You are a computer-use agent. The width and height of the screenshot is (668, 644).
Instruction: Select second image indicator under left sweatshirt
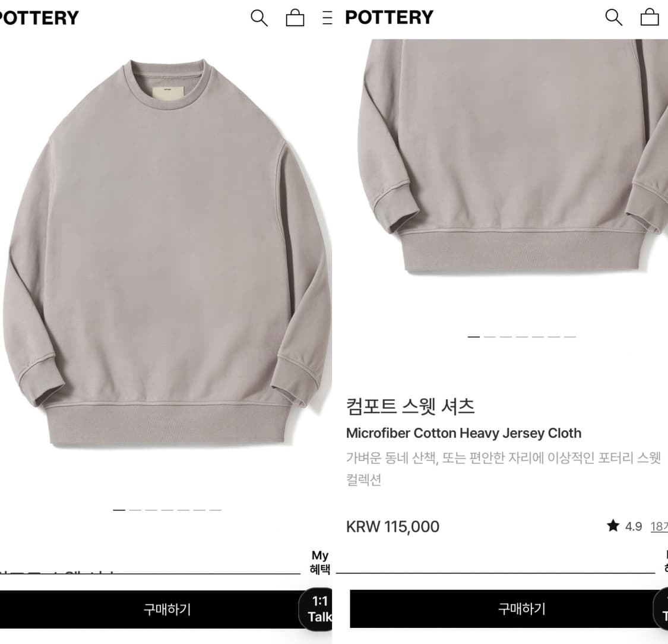[x=135, y=510]
